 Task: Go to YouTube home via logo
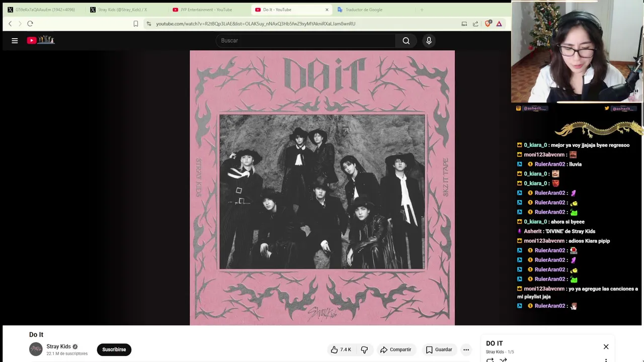(x=41, y=40)
